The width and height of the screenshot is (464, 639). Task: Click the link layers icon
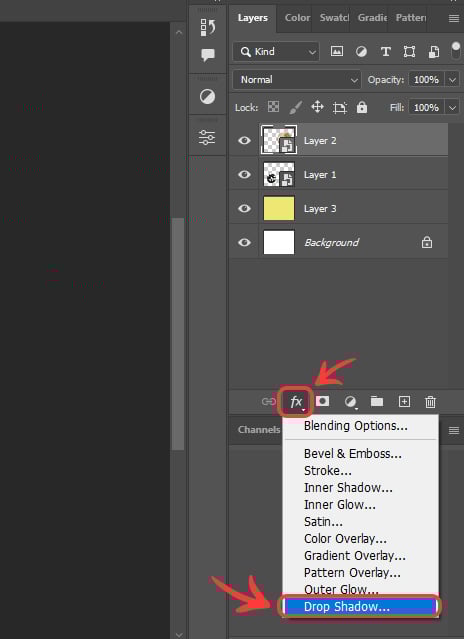tap(268, 401)
